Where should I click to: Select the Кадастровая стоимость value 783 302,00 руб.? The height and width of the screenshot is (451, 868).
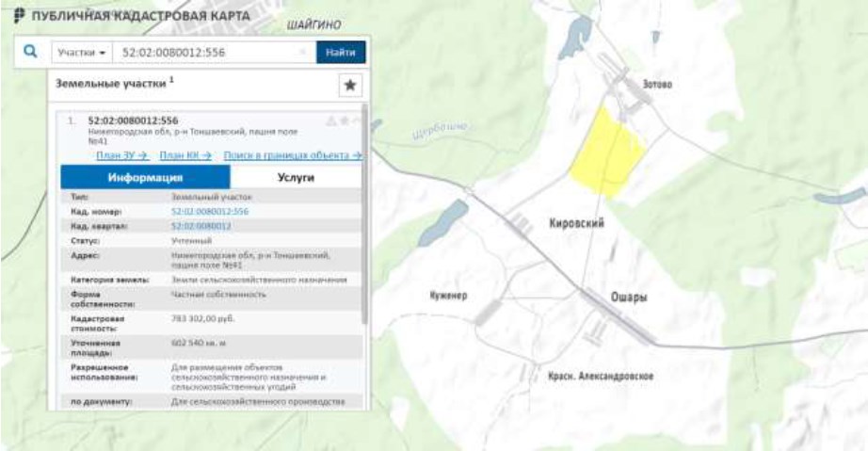pos(203,319)
